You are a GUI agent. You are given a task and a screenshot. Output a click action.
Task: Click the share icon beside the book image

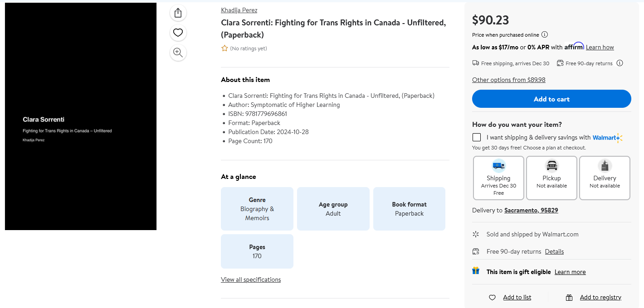[x=178, y=13]
